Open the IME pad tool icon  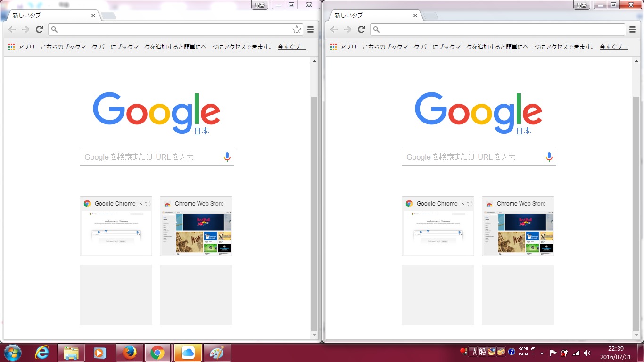(x=492, y=352)
